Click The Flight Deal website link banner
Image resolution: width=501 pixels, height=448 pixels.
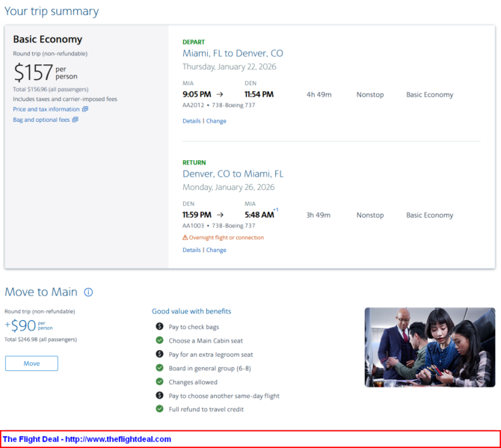87,439
